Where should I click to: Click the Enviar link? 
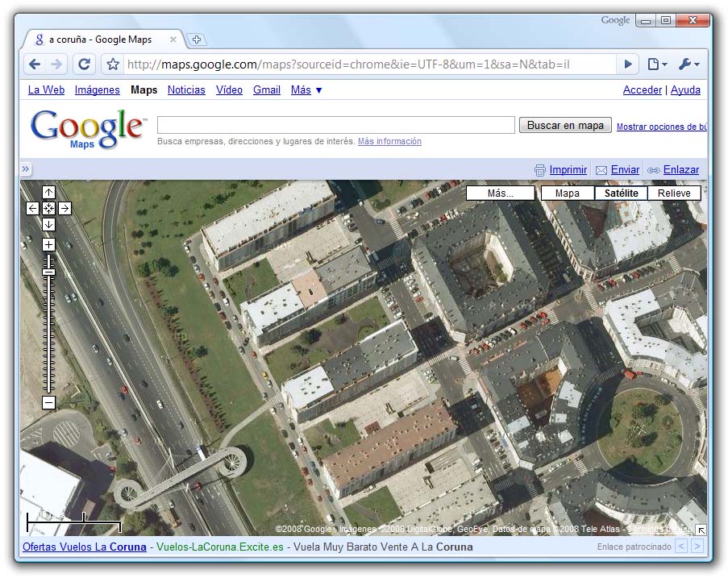625,170
